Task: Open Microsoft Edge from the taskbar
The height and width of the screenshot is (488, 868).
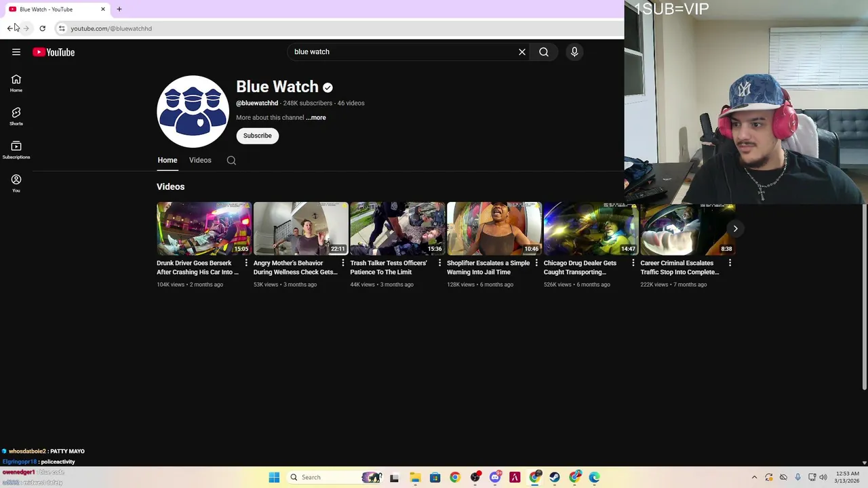Action: [x=595, y=477]
